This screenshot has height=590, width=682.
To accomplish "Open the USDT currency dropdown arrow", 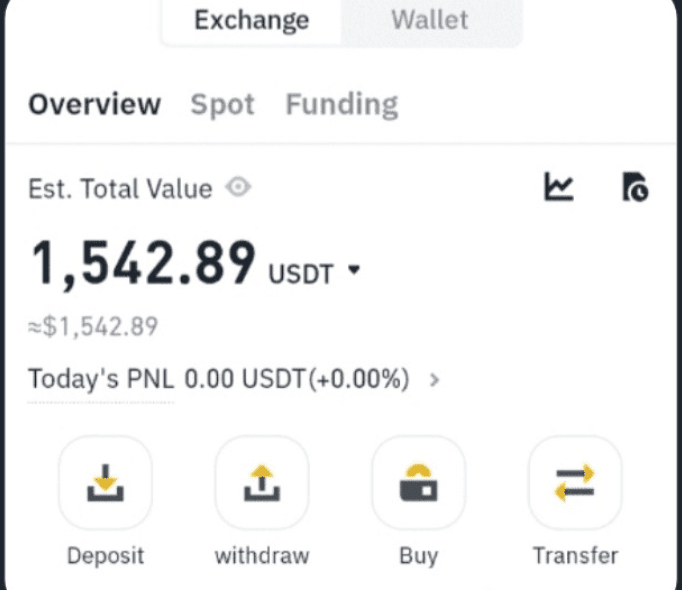I will tap(354, 269).
